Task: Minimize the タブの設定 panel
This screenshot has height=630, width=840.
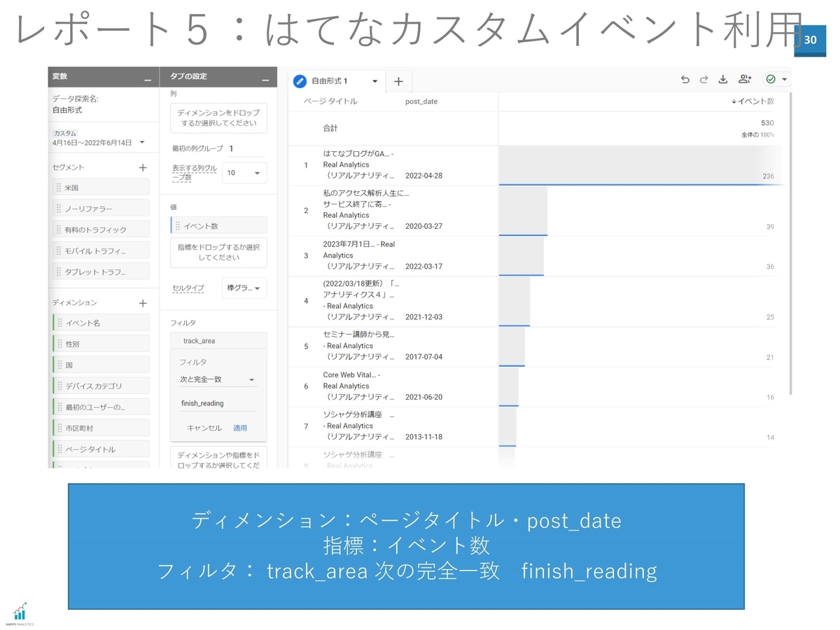Action: tap(265, 80)
